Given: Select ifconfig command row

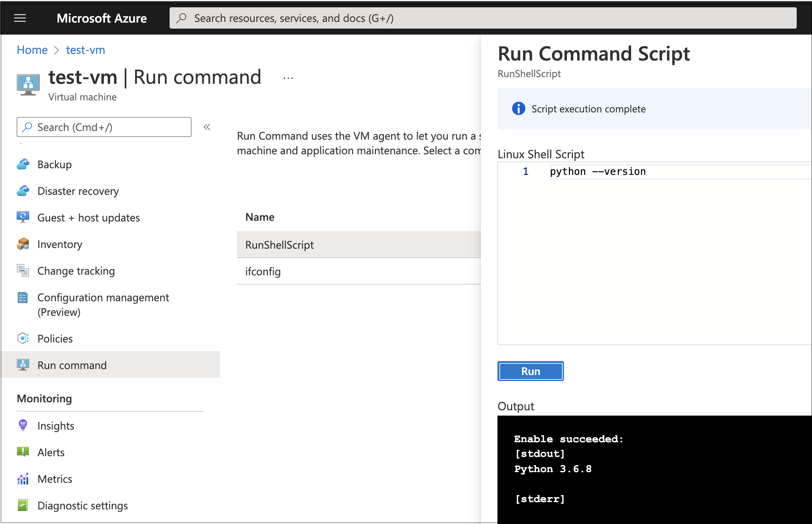Looking at the screenshot, I should tap(359, 271).
